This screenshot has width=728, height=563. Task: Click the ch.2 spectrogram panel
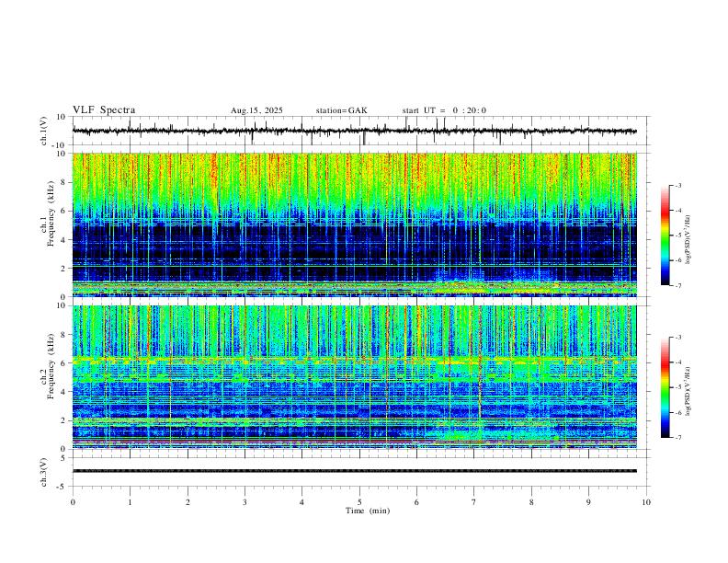[x=355, y=377]
